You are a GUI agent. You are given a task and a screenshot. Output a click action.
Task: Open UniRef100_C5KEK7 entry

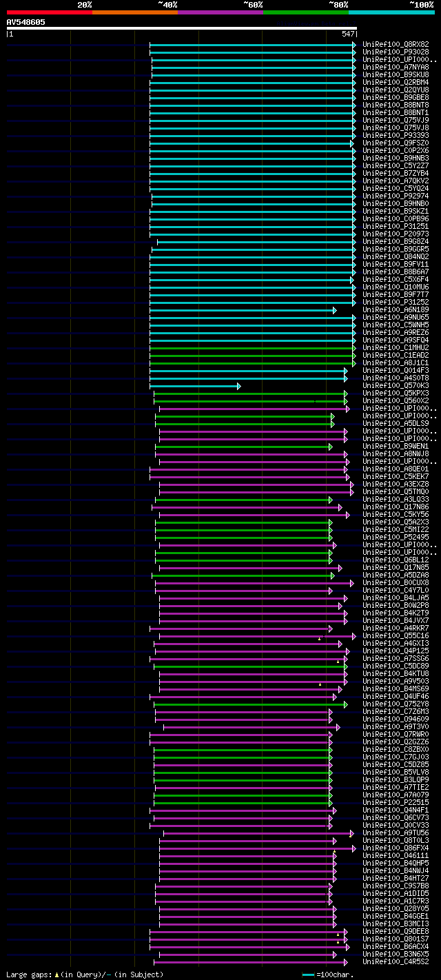[x=396, y=476]
